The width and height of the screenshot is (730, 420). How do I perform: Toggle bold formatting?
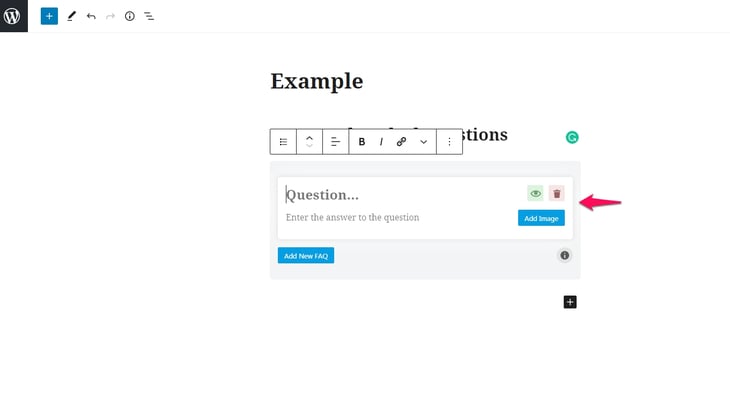(x=362, y=142)
